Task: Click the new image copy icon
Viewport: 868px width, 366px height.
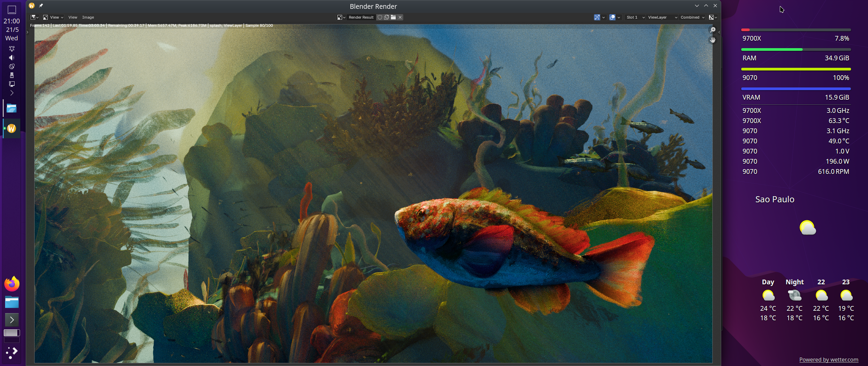Action: 387,17
